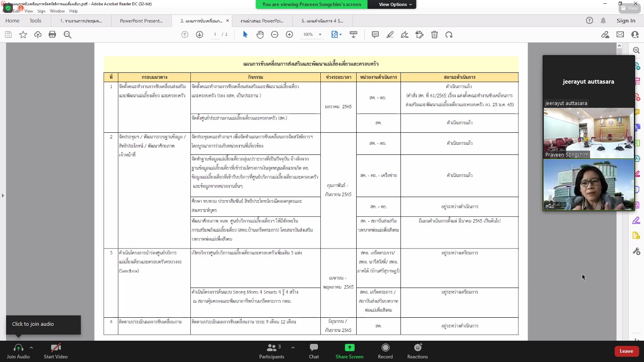Open Fill & Sign pen in right sidebar
The image size is (644, 362).
pos(636,220)
